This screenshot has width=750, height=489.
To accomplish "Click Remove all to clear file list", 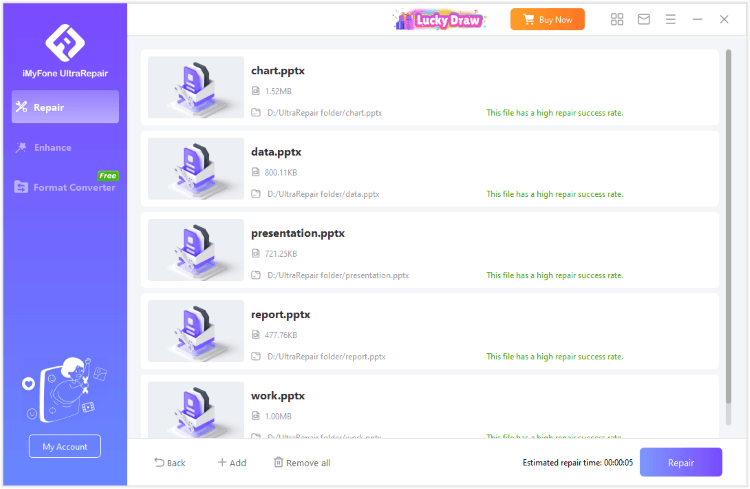I will coord(302,463).
